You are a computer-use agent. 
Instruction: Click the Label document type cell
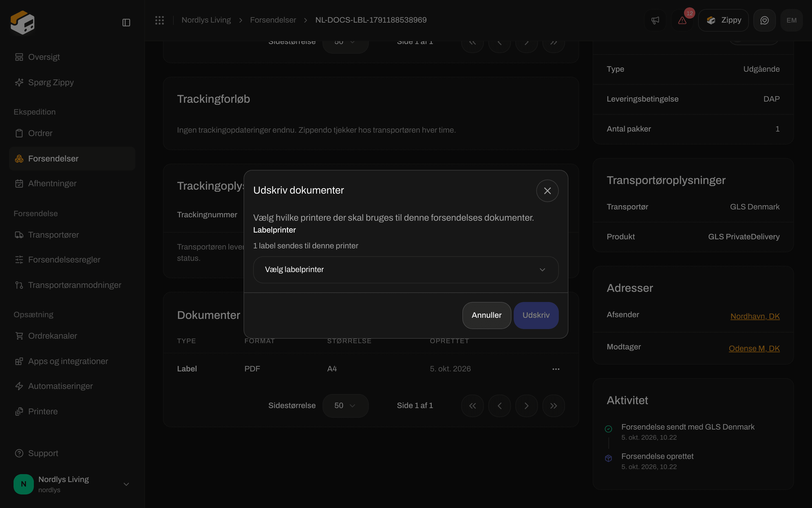[x=187, y=369]
